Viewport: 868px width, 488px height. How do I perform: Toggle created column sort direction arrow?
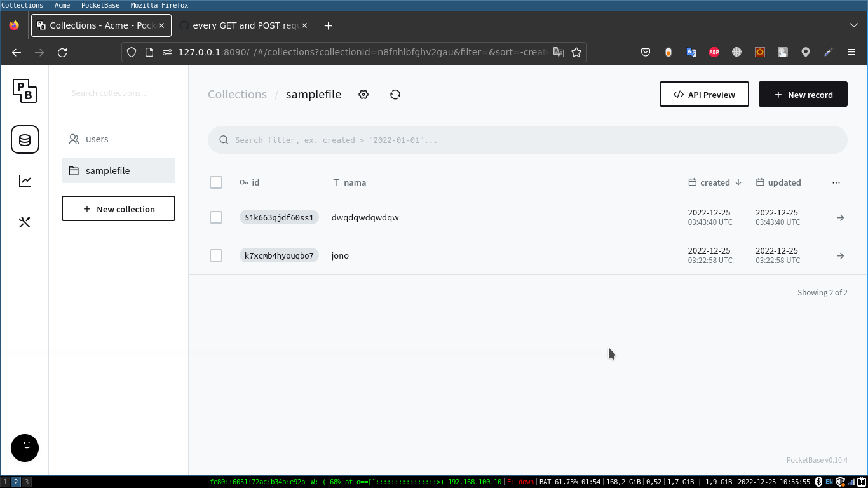(738, 182)
